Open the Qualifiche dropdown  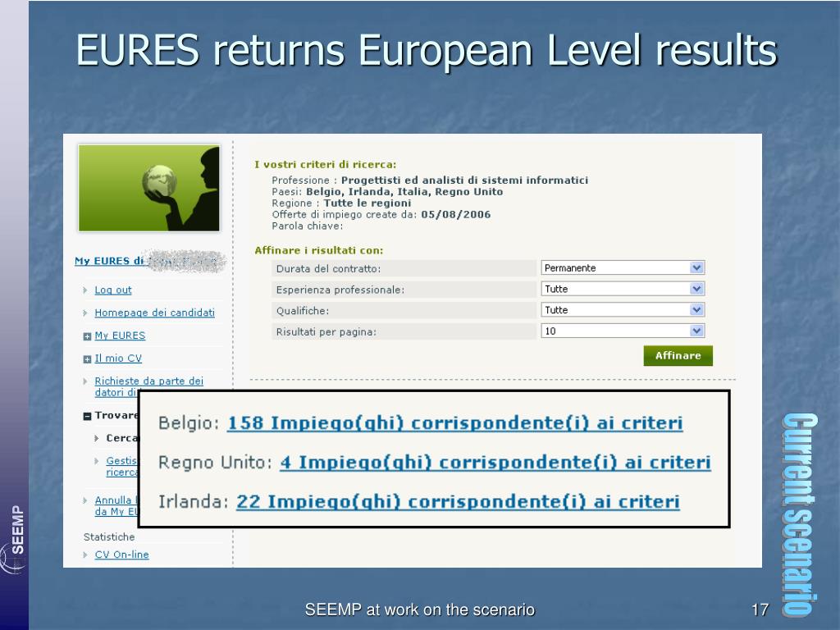[x=623, y=309]
